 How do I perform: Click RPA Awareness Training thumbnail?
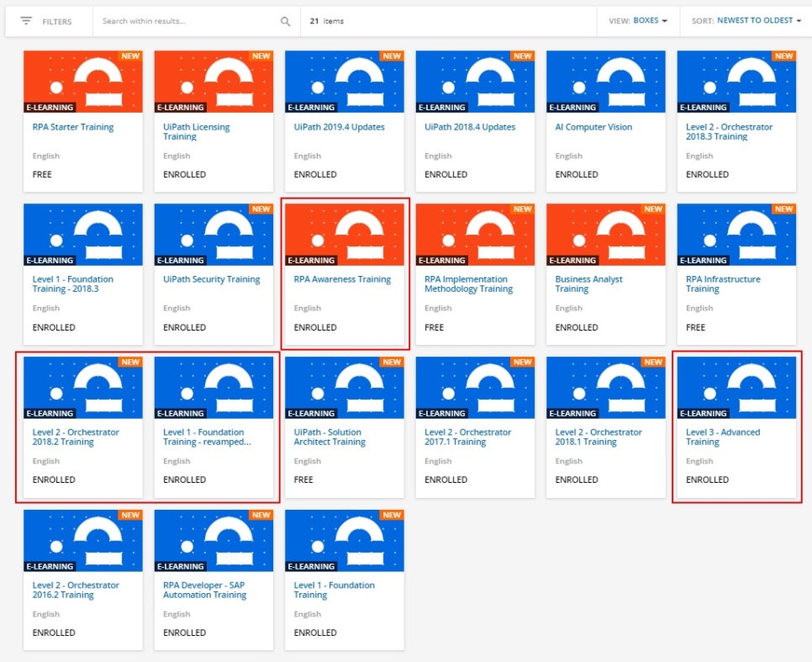(x=345, y=235)
